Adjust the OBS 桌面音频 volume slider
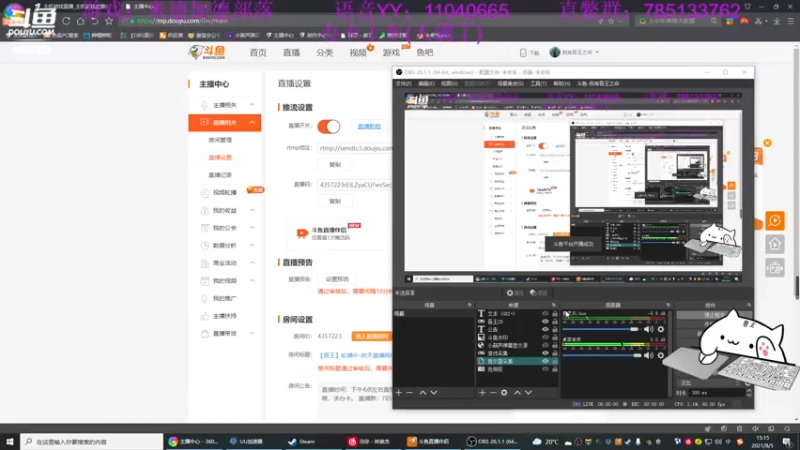800x450 pixels. pos(601,355)
